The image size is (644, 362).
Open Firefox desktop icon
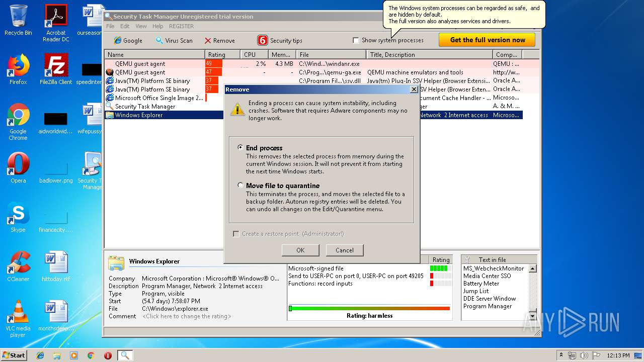18,69
